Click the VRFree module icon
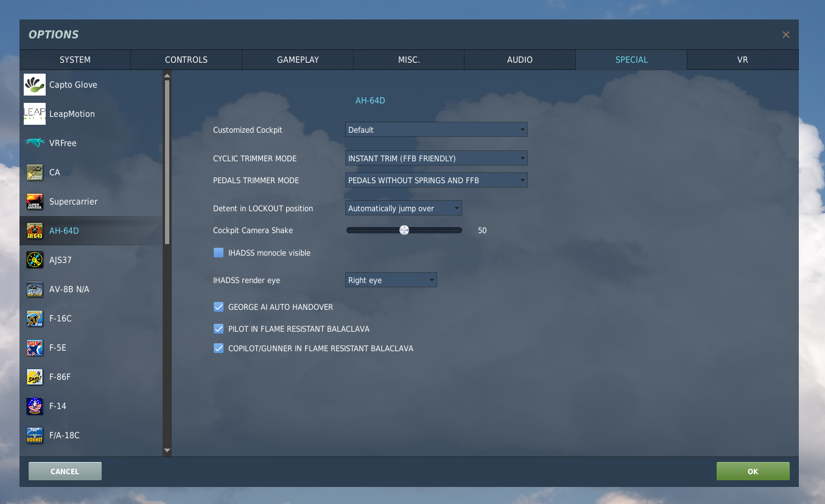Viewport: 825px width, 504px height. [35, 143]
